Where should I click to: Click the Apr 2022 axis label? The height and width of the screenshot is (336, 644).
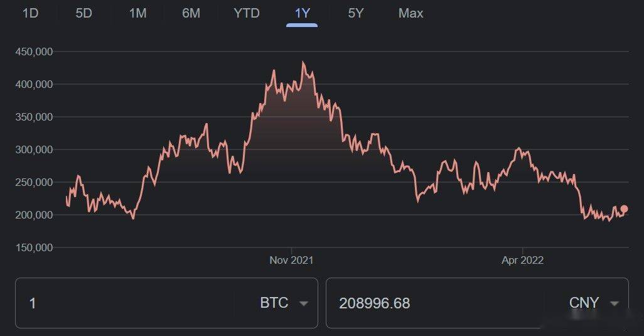pyautogui.click(x=522, y=260)
